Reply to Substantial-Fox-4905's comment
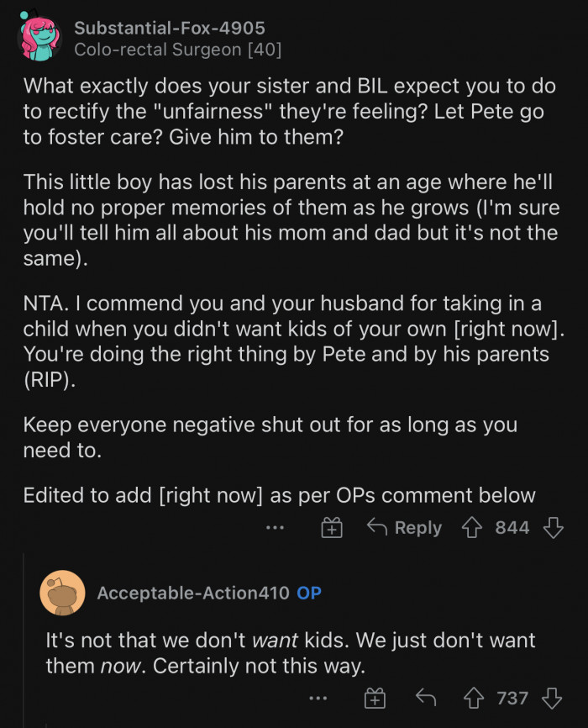This screenshot has width=588, height=728. click(x=405, y=528)
